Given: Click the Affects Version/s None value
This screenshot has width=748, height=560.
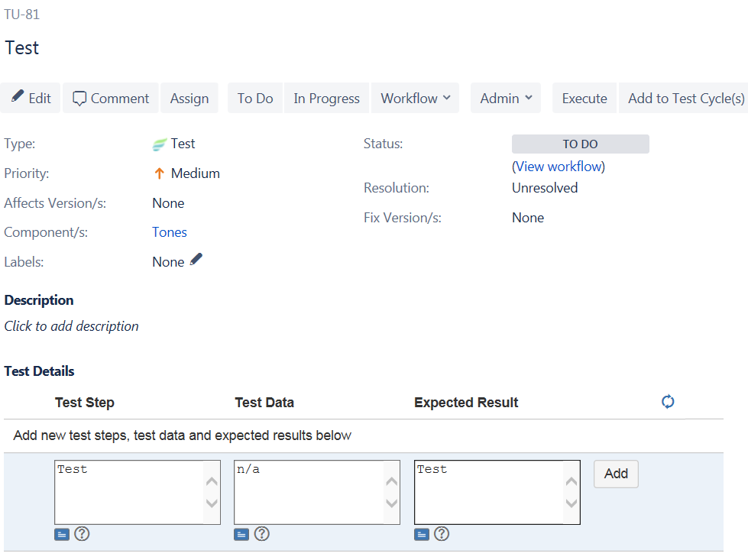Looking at the screenshot, I should click(168, 203).
